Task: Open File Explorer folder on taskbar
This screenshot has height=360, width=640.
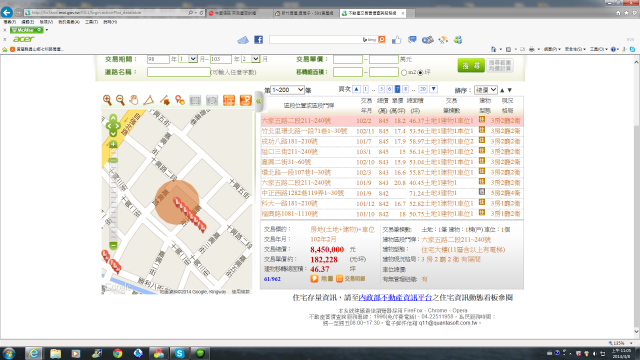Action: (56, 353)
